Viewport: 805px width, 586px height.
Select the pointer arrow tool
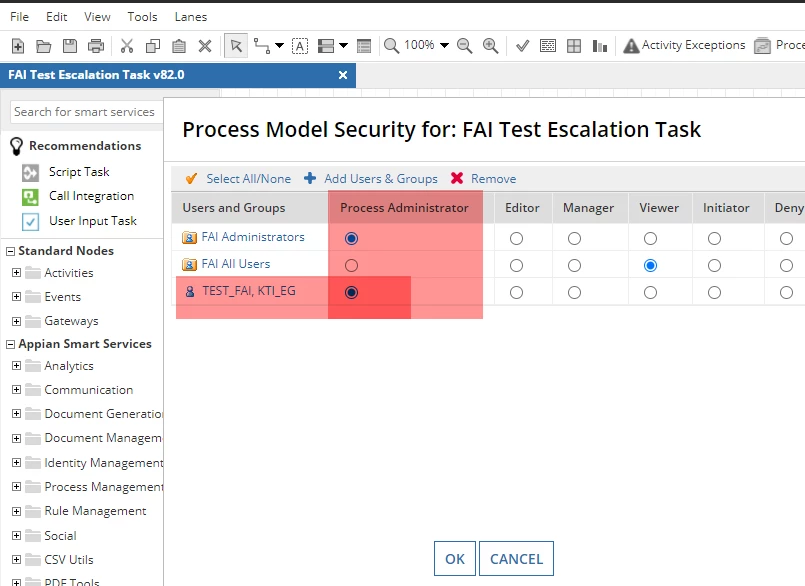click(236, 46)
